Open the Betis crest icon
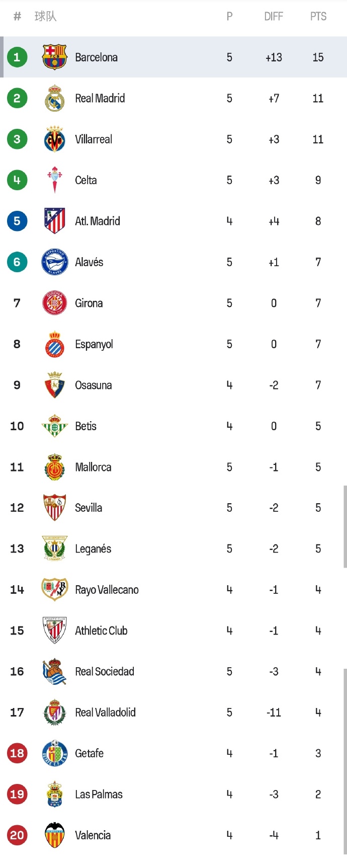The height and width of the screenshot is (868, 347). click(x=54, y=426)
